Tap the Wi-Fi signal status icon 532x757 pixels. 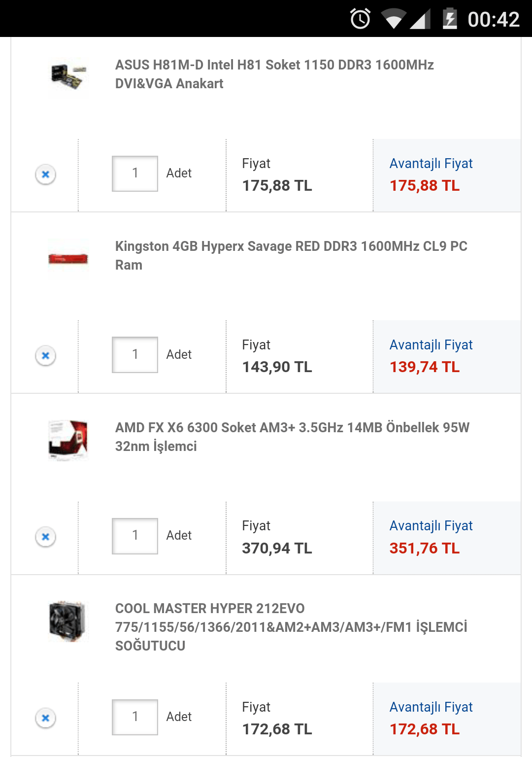tap(393, 20)
